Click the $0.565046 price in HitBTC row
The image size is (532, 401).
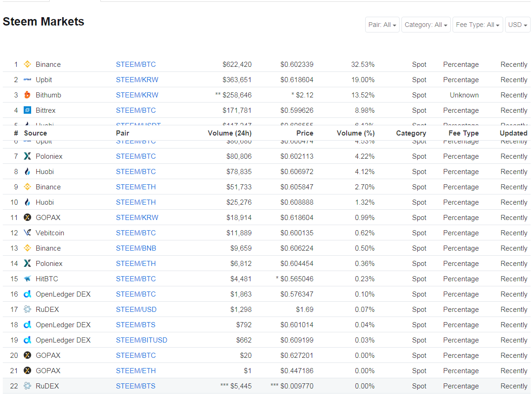point(296,278)
